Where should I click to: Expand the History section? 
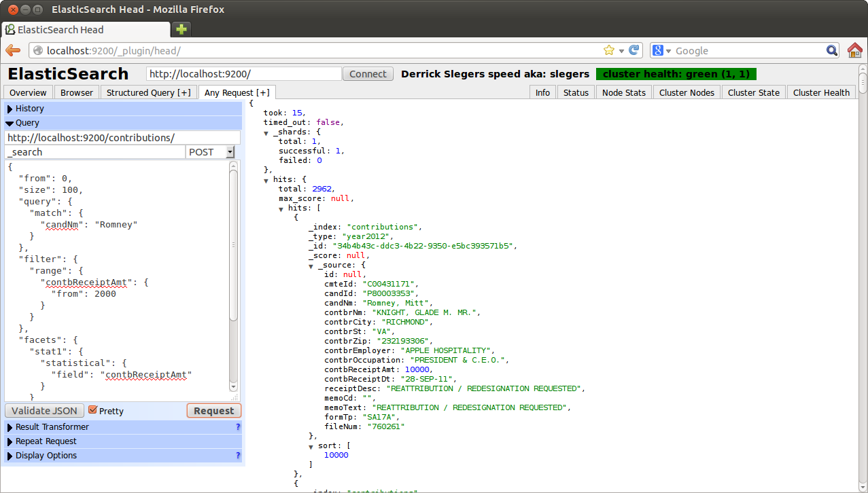pos(9,108)
